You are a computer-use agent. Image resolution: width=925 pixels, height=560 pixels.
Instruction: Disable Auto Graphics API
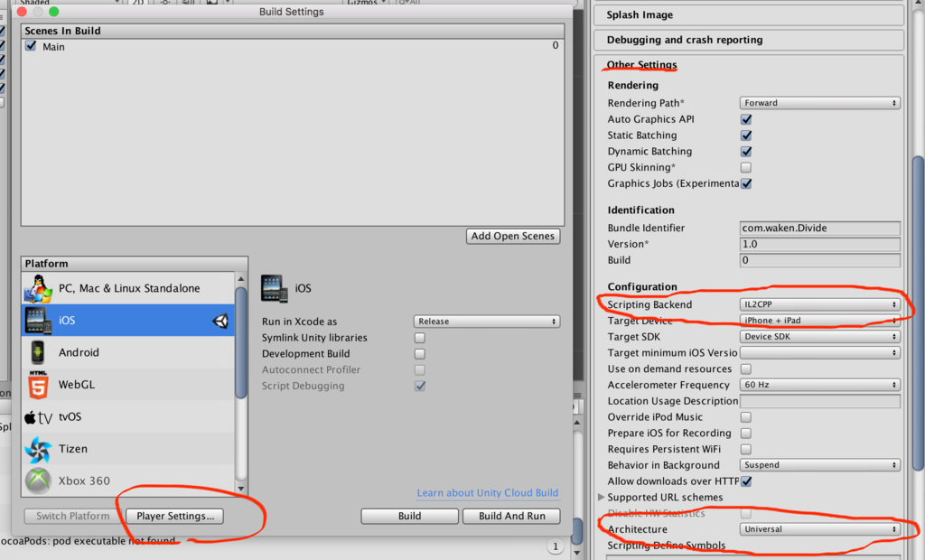click(x=746, y=118)
